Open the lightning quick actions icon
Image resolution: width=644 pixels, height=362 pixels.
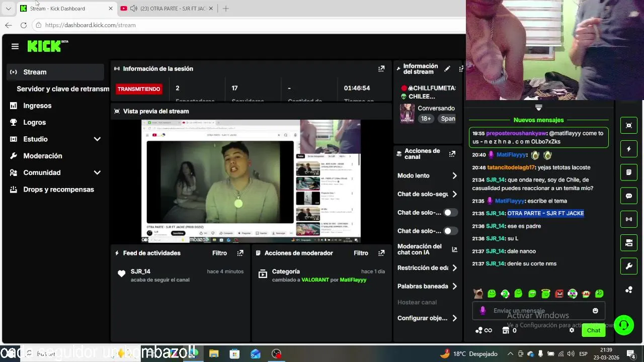point(629,149)
